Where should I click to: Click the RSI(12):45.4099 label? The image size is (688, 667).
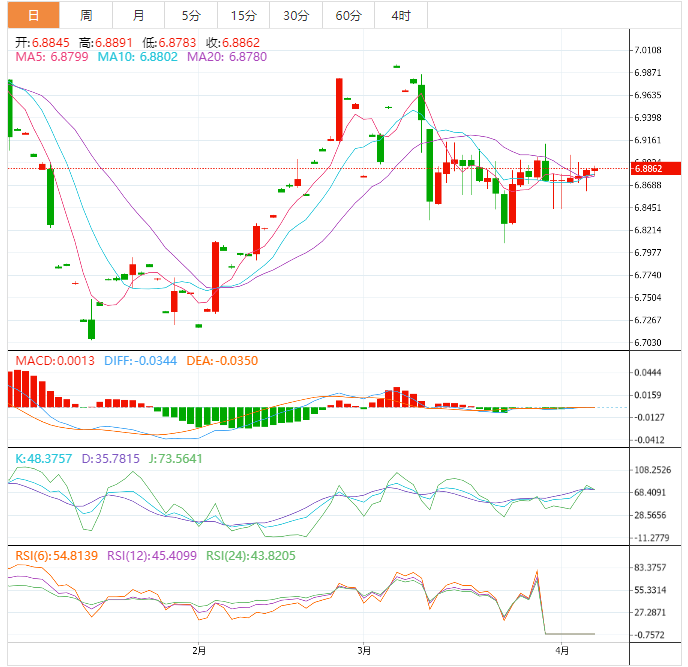(x=152, y=556)
